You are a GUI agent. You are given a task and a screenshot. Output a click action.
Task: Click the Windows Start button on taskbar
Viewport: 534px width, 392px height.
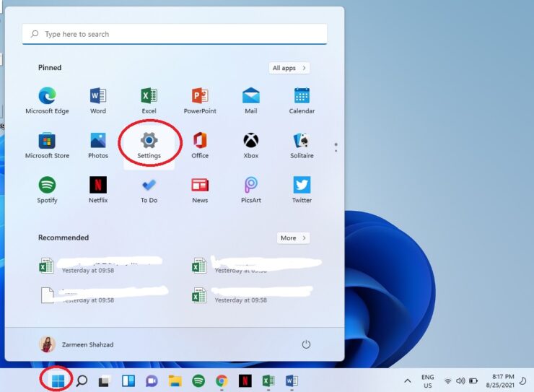(58, 380)
